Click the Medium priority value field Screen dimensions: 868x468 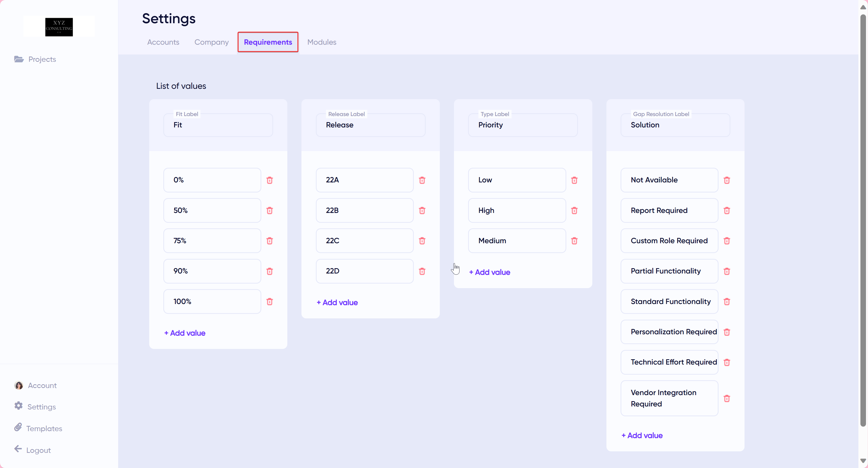coord(517,241)
